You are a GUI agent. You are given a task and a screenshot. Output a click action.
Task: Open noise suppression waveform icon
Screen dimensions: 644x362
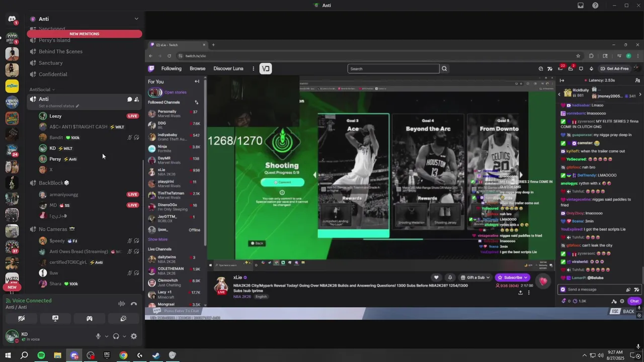tap(122, 304)
